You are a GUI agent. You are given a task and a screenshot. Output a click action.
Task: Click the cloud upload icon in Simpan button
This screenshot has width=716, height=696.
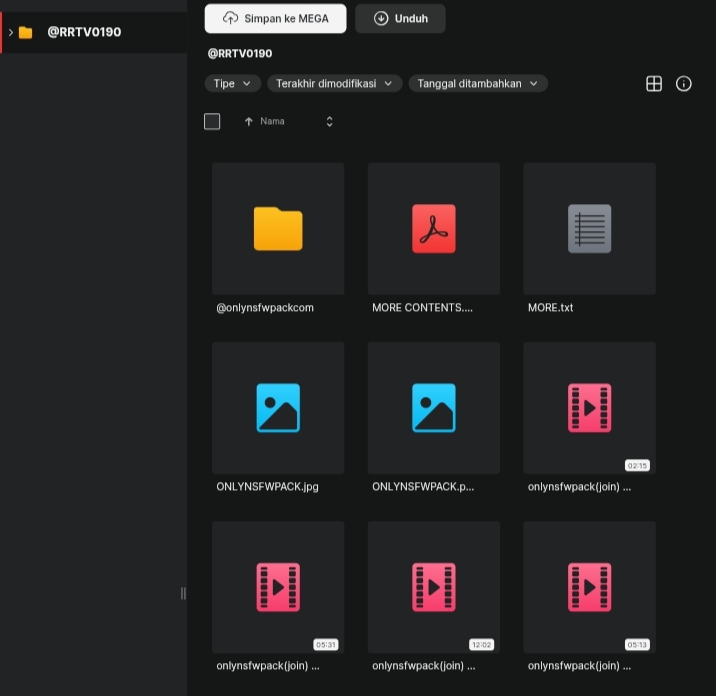pyautogui.click(x=230, y=19)
